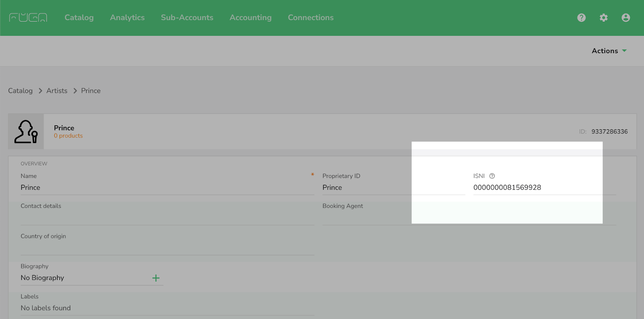644x319 pixels.
Task: Add a biography with the plus icon
Action: click(x=156, y=278)
